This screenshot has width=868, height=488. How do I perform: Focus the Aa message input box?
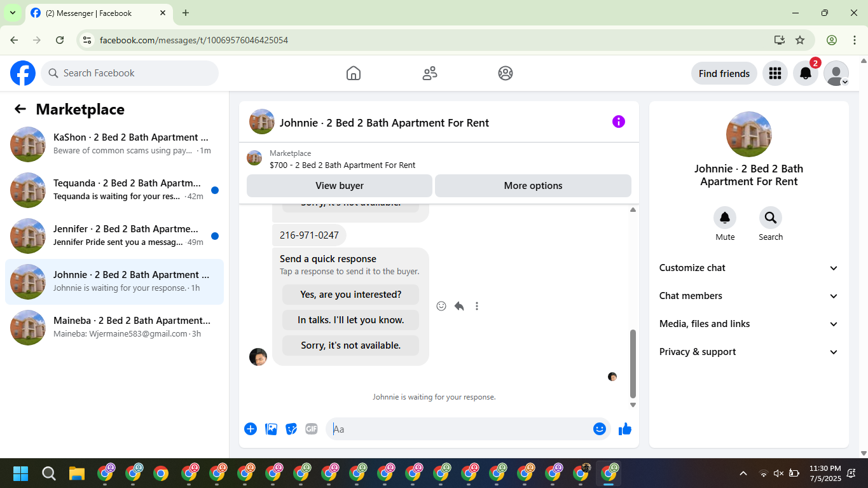tap(460, 429)
